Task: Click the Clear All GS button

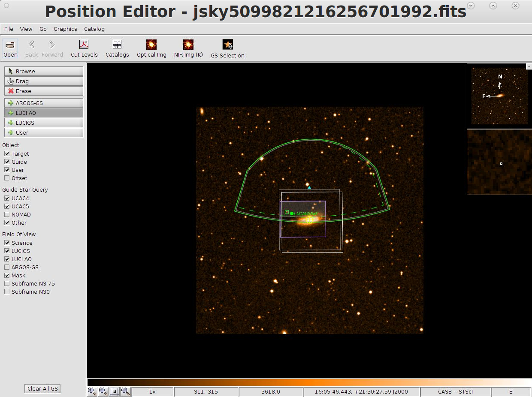Action: [42, 388]
